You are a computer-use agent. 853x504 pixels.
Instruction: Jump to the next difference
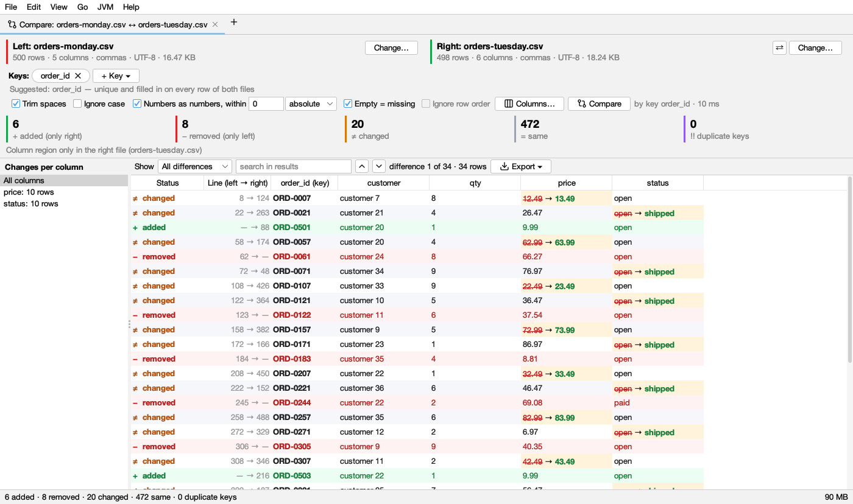379,166
